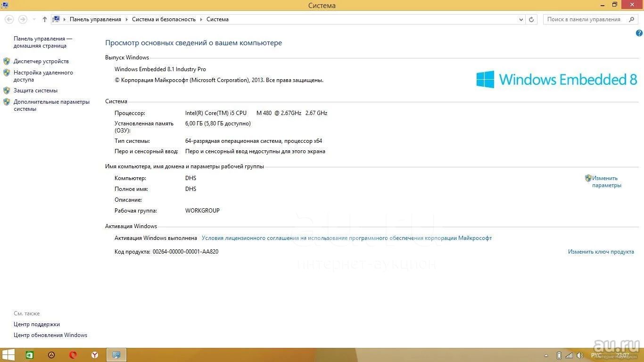This screenshot has width=644, height=362.
Task: Launch the green Store icon on the taskbar
Action: [x=29, y=355]
